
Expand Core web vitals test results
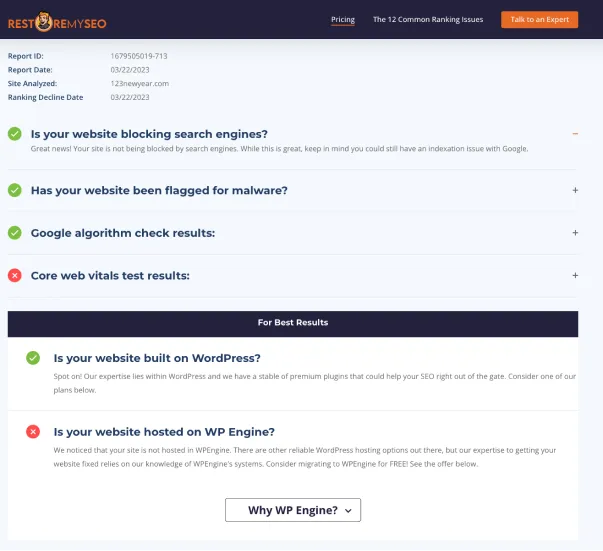(x=575, y=275)
